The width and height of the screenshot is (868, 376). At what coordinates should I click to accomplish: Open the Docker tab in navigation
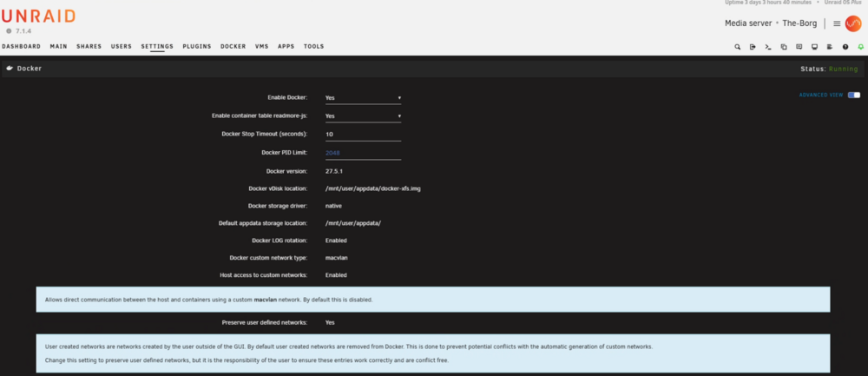coord(233,47)
